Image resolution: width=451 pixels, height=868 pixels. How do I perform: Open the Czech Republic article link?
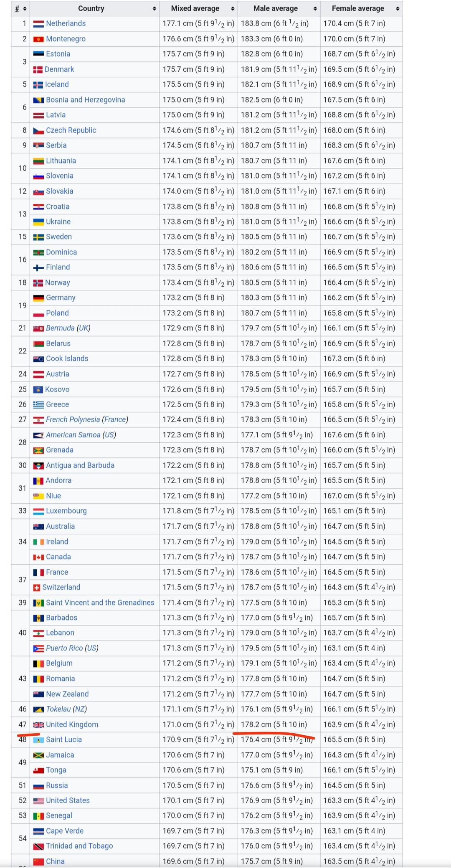71,130
